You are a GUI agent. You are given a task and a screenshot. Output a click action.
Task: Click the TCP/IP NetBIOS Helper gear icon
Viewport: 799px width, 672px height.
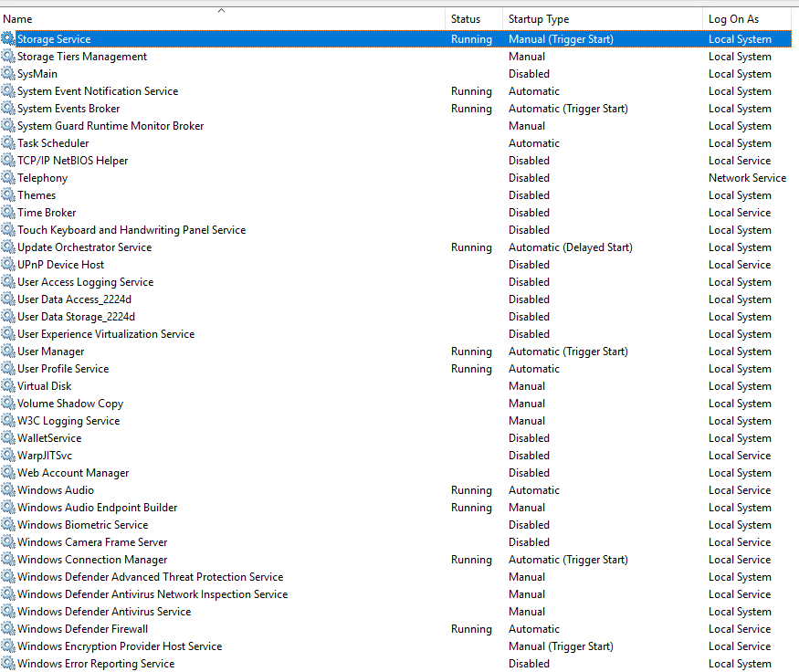point(8,160)
